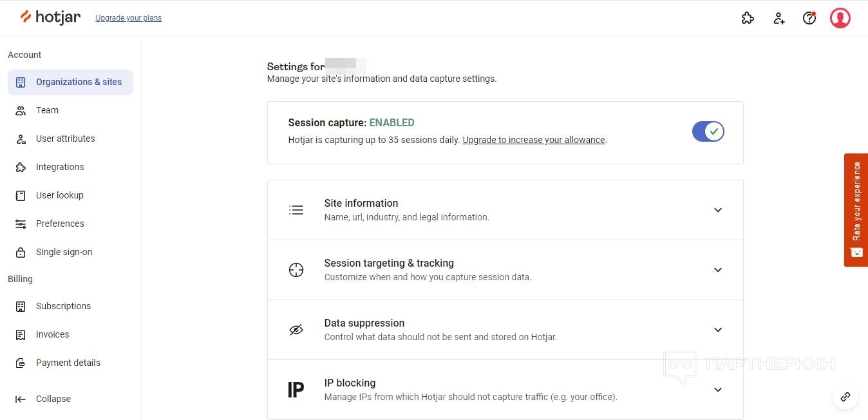Screen dimensions: 868x420
Task: Open the help question mark icon
Action: tap(809, 18)
